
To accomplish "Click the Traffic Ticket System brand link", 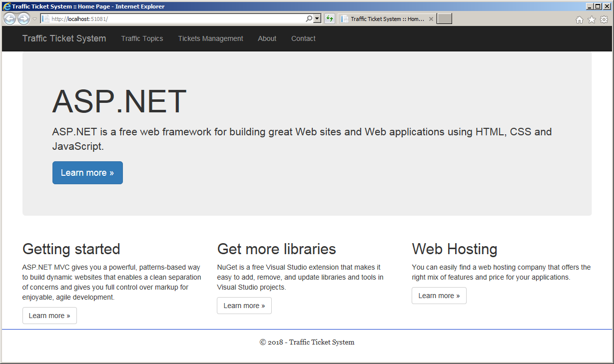I will (64, 38).
